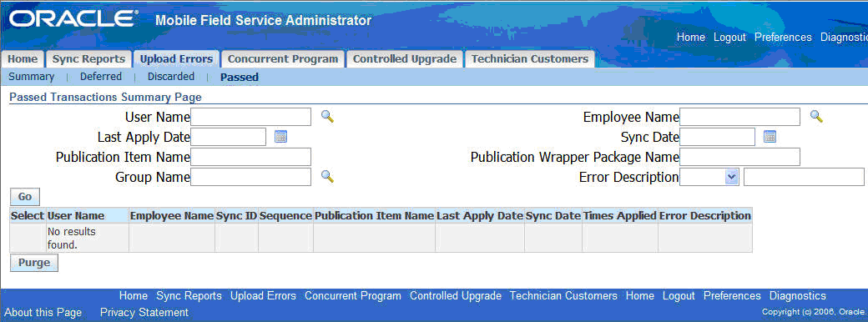Image resolution: width=868 pixels, height=322 pixels.
Task: Select the Upload Errors tab
Action: 176,59
